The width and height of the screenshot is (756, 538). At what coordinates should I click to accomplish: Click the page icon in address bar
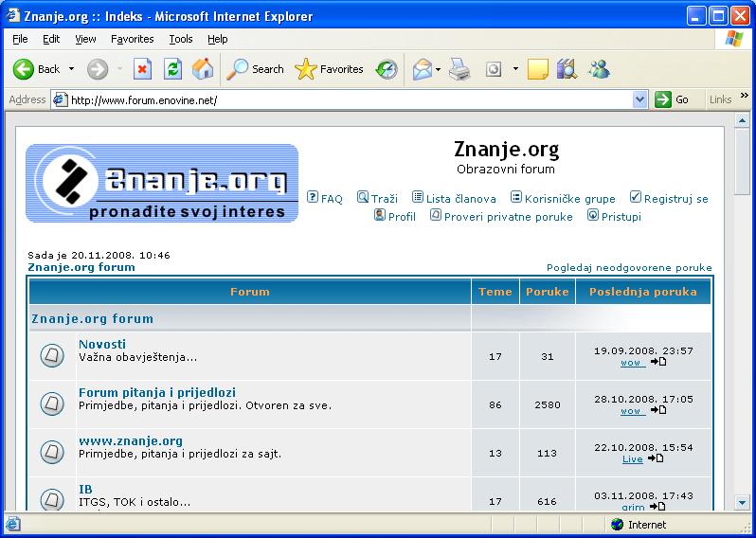coord(61,99)
